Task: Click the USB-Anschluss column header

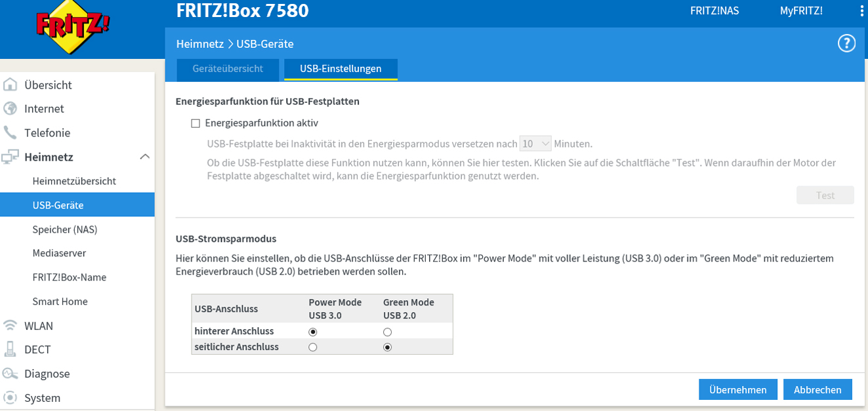Action: tap(226, 309)
